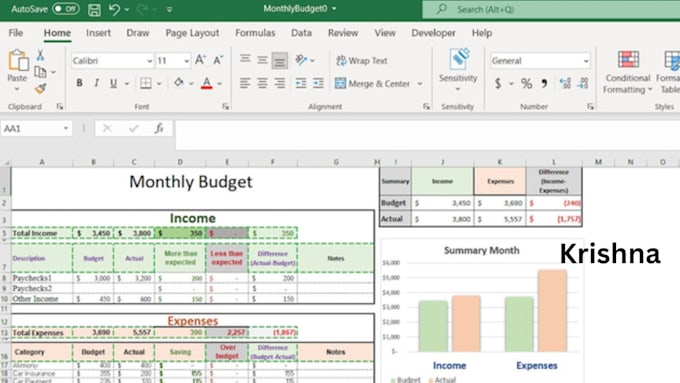The image size is (680, 383).
Task: Open the Calibri font name dropdown
Action: (149, 61)
